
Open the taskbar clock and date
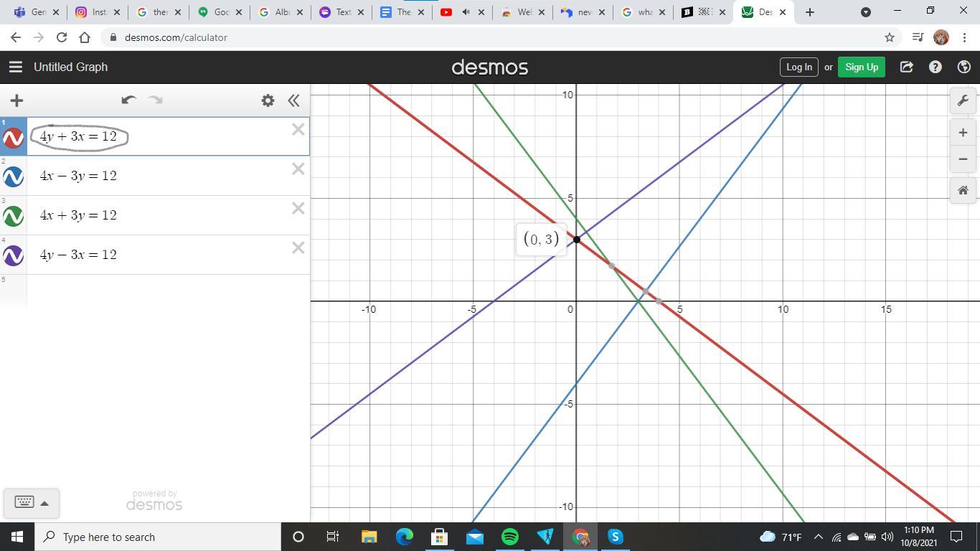click(919, 537)
